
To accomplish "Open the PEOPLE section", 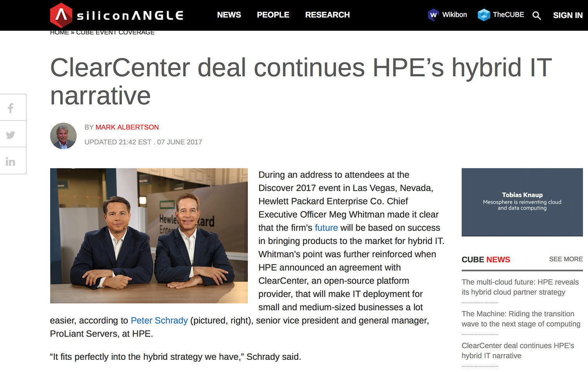I will click(273, 15).
